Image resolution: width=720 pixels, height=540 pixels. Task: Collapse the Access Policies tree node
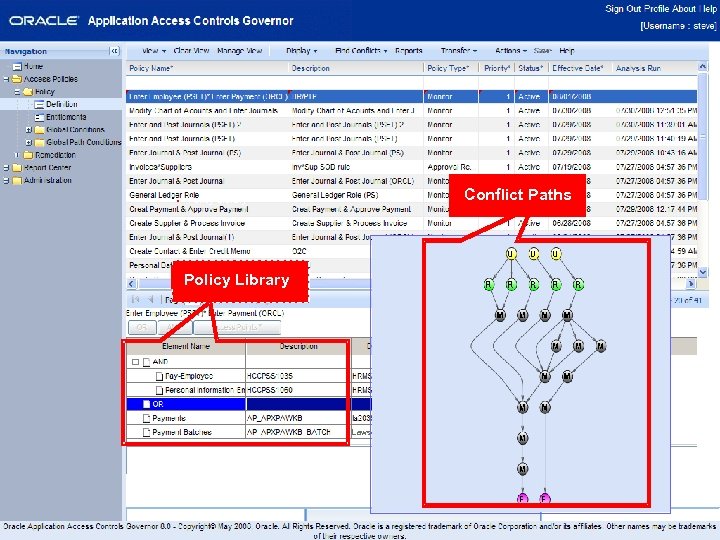pos(6,79)
